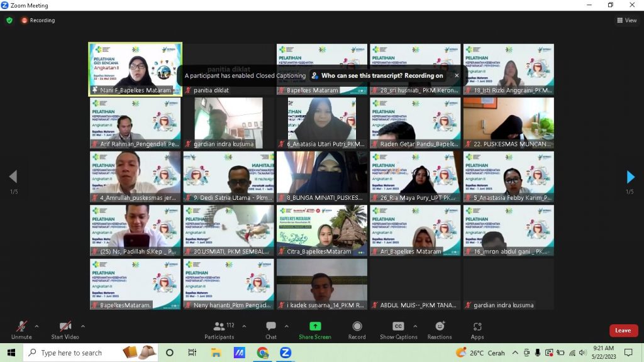644x362 pixels.
Task: Select Neny harianti_Pkm Pengad video tile
Action: 229,284
